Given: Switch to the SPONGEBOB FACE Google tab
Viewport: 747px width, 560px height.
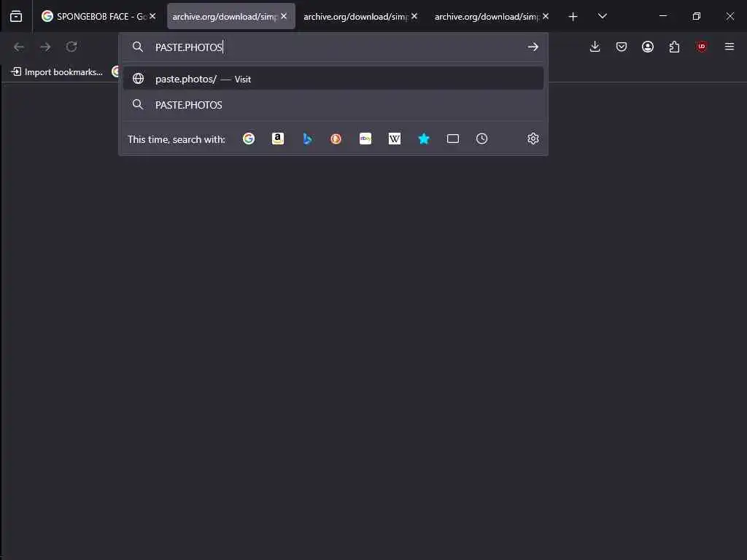Looking at the screenshot, I should tap(98, 17).
